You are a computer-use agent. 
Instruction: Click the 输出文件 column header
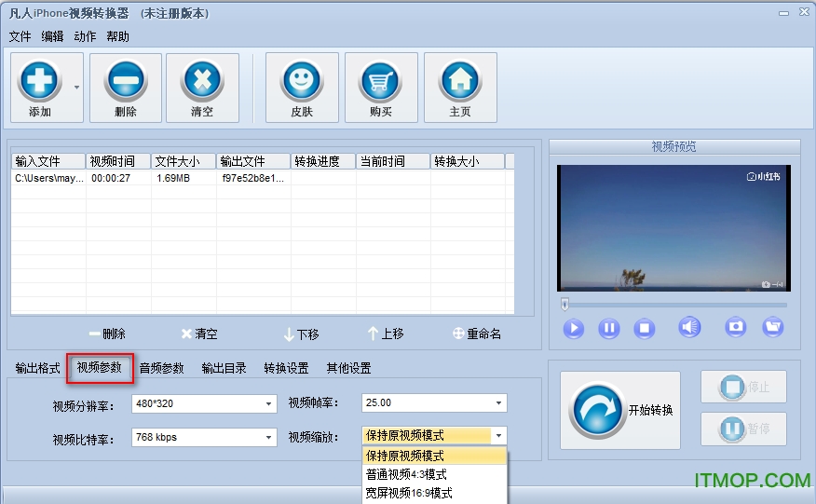pos(253,161)
